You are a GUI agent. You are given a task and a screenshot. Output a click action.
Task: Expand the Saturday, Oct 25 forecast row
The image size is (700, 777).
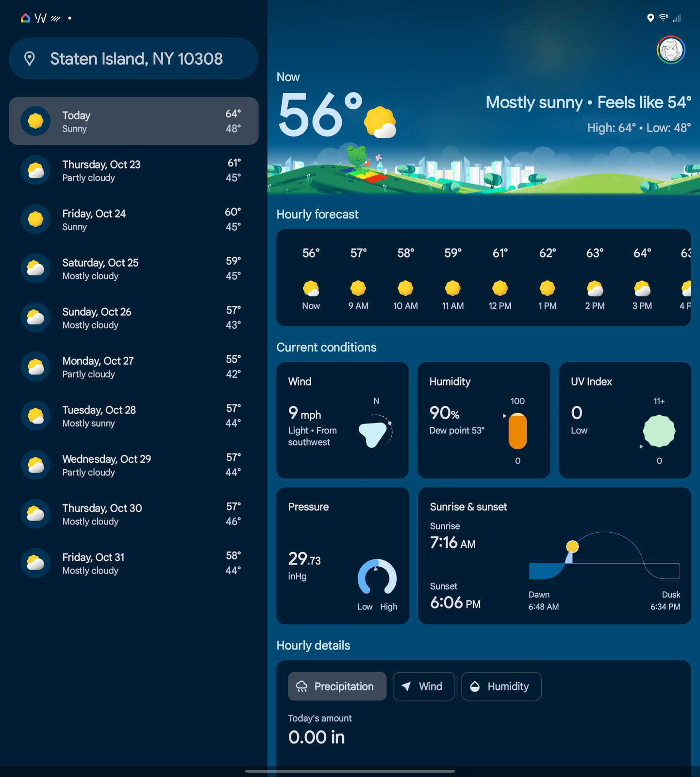133,269
